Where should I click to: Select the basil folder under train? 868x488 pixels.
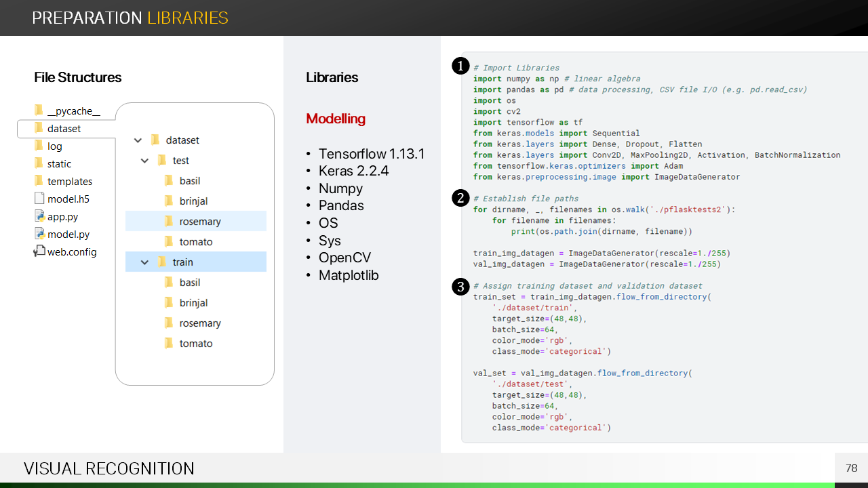click(x=189, y=283)
